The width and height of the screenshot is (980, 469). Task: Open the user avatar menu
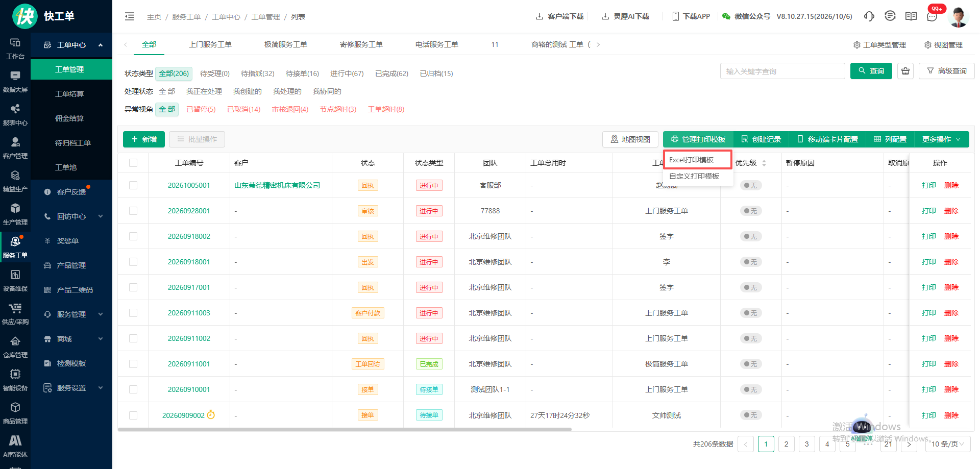click(958, 17)
